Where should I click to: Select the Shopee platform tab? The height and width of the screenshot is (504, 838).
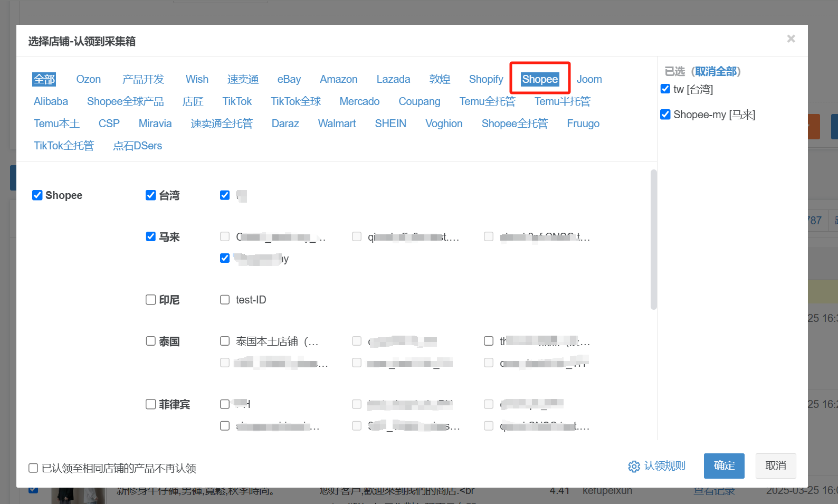point(540,79)
